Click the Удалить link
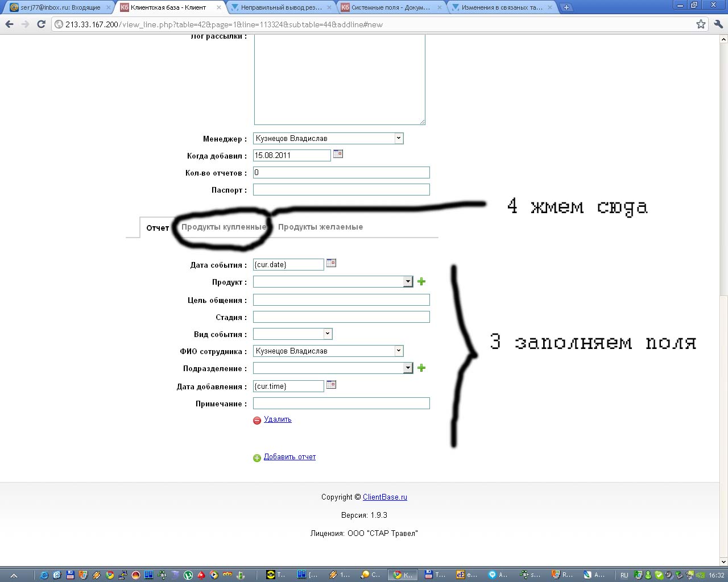This screenshot has height=582, width=728. point(278,419)
